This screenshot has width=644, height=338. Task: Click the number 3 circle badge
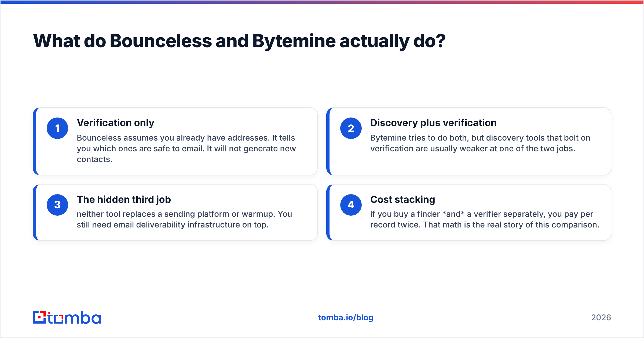point(57,205)
